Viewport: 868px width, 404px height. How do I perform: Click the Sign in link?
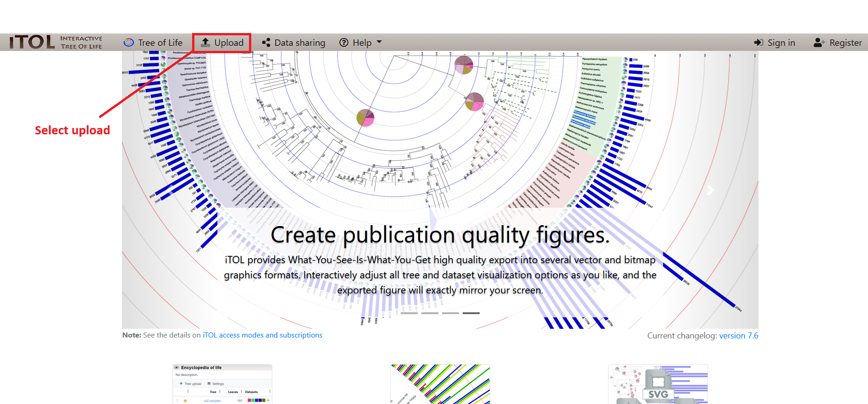(774, 43)
